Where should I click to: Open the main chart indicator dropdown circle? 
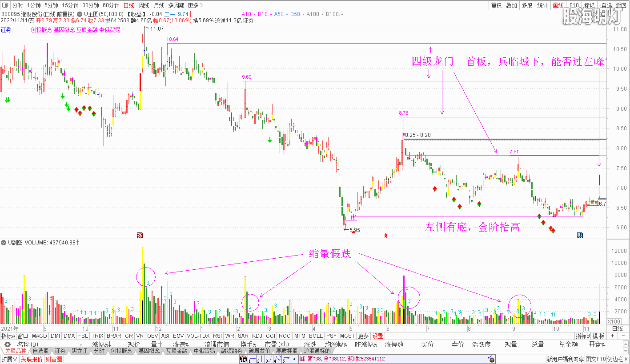point(80,14)
